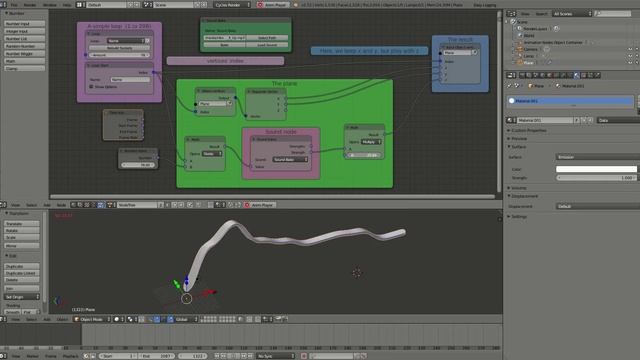Click the Material.001 name field

click(x=546, y=120)
